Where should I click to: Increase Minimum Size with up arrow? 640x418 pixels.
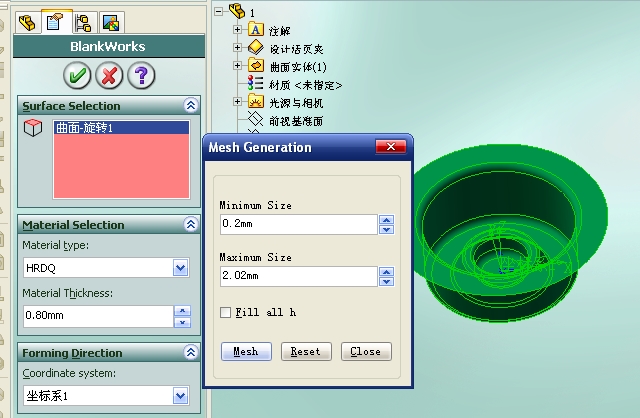click(x=387, y=220)
